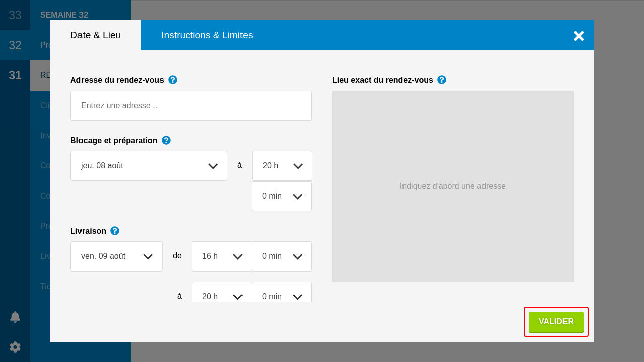This screenshot has width=644, height=362.
Task: Select the Date & Lieu tab
Action: [96, 35]
